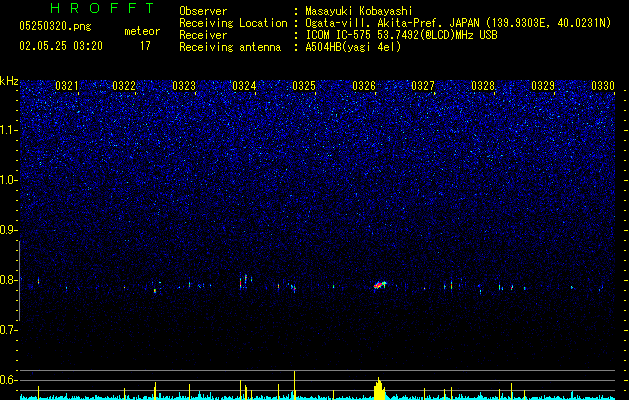Click the 0.6 kHz axis label
The height and width of the screenshot is (400, 629).
click(x=9, y=380)
